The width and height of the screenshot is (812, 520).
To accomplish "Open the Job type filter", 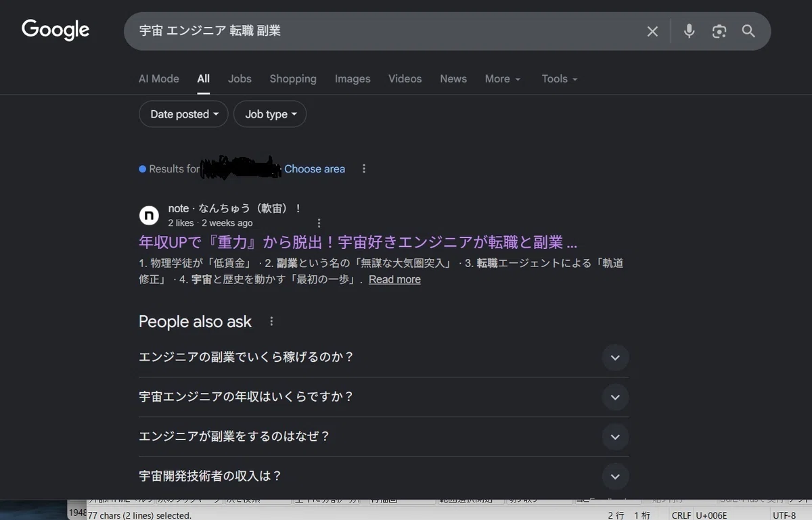I will [270, 114].
